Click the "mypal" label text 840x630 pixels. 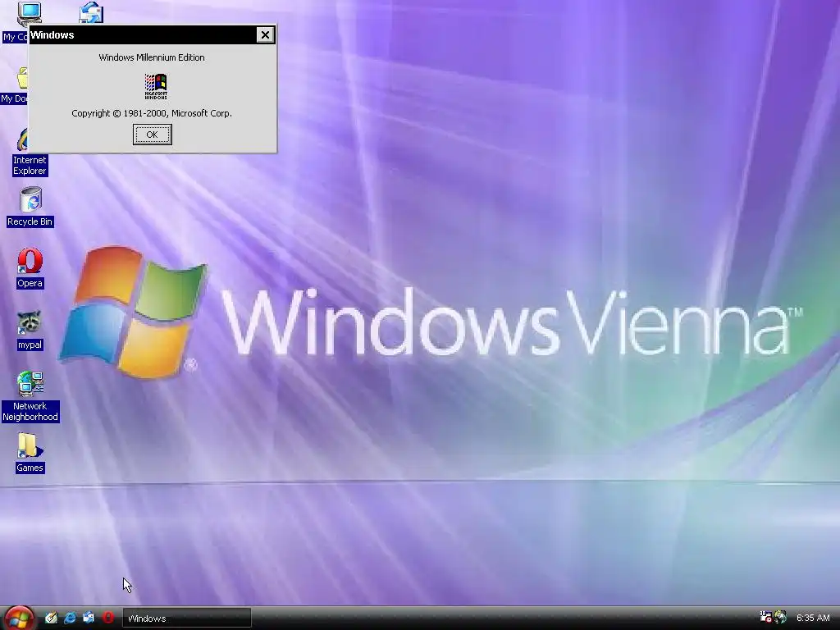30,345
